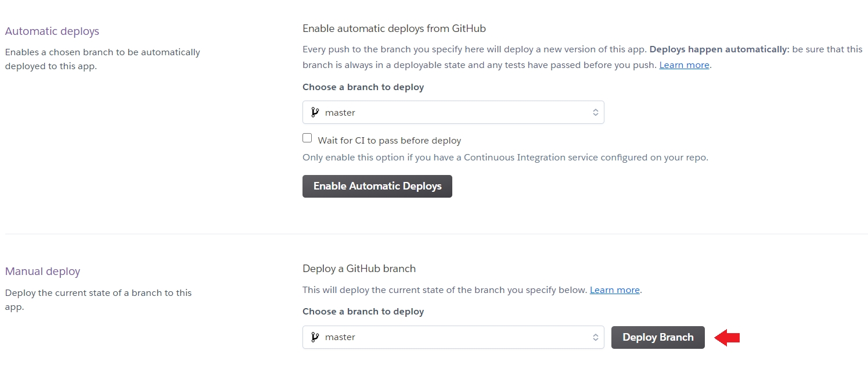The image size is (868, 368).
Task: Expand manual deploy branch selector arrows
Action: pyautogui.click(x=595, y=337)
